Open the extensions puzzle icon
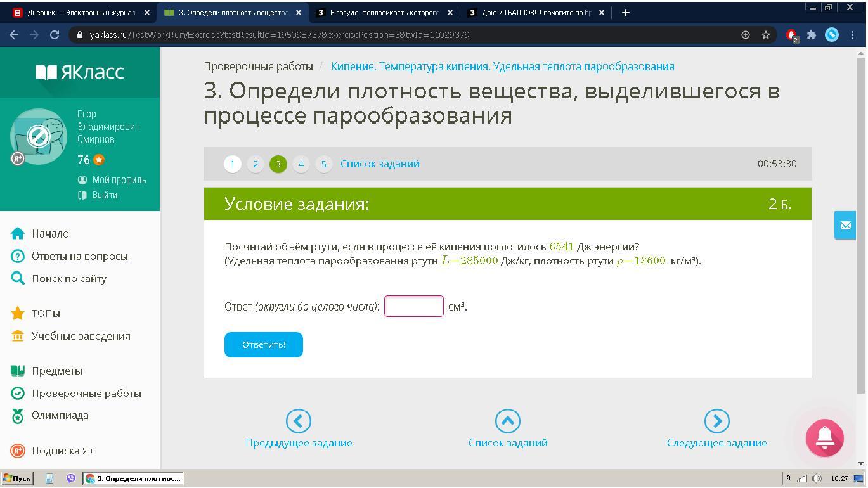The width and height of the screenshot is (868, 488). [811, 35]
